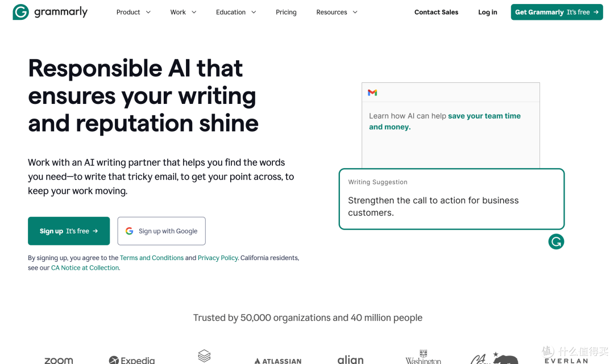Go to the Pricing page
Image resolution: width=614 pixels, height=364 pixels.
286,12
